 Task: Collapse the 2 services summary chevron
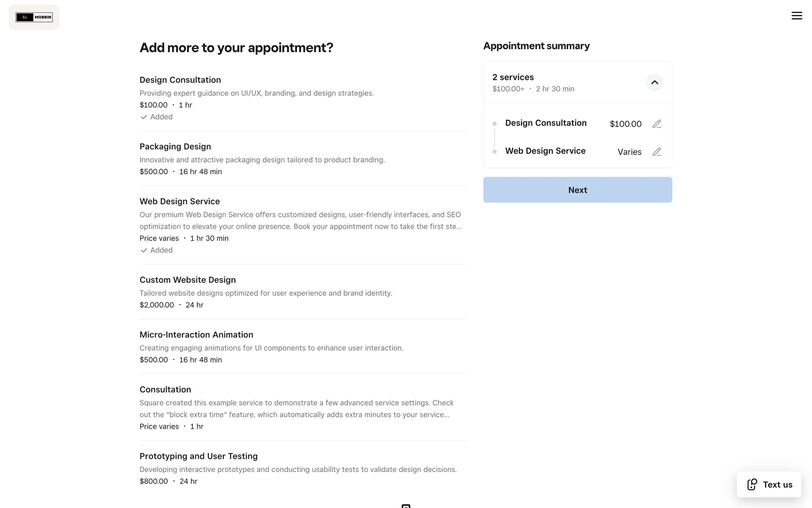pos(654,83)
